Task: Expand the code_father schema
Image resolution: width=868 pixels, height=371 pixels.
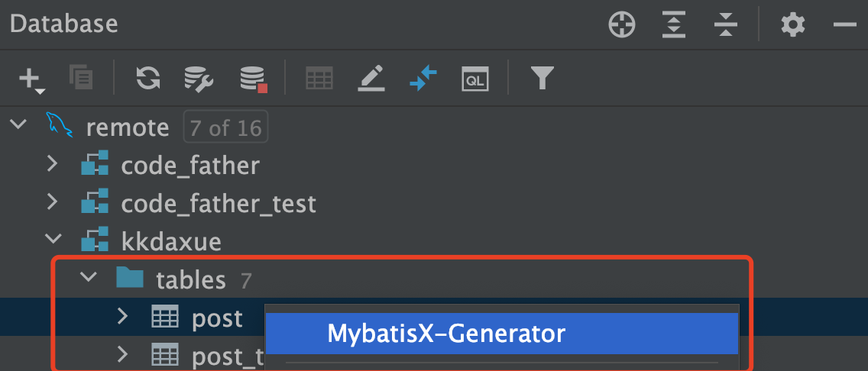Action: tap(52, 164)
